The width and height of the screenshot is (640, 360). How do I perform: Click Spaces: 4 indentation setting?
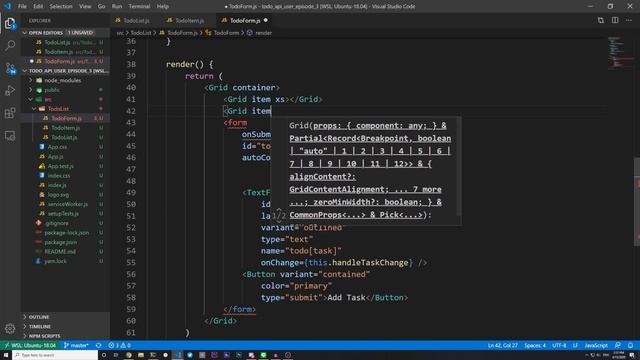535,345
